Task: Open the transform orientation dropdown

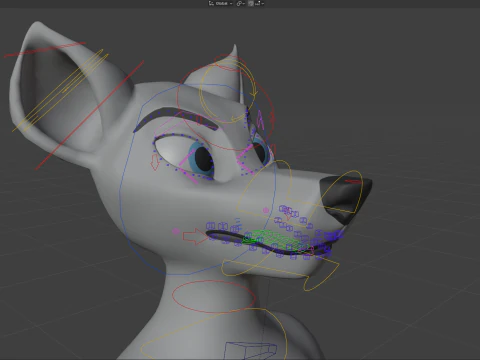Action: (x=220, y=3)
